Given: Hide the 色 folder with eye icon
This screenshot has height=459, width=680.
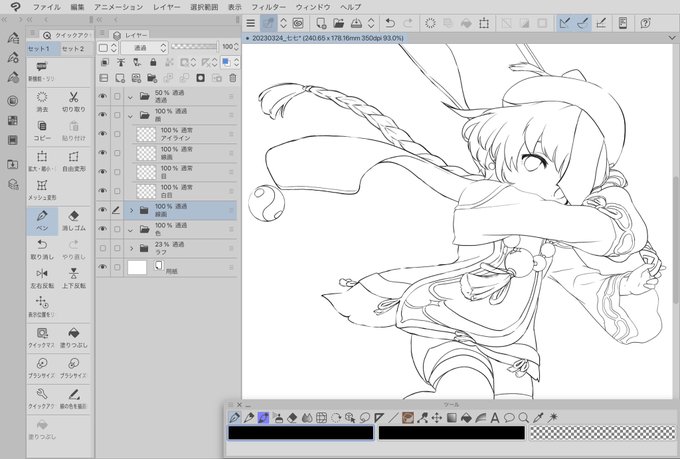Looking at the screenshot, I should (x=102, y=229).
